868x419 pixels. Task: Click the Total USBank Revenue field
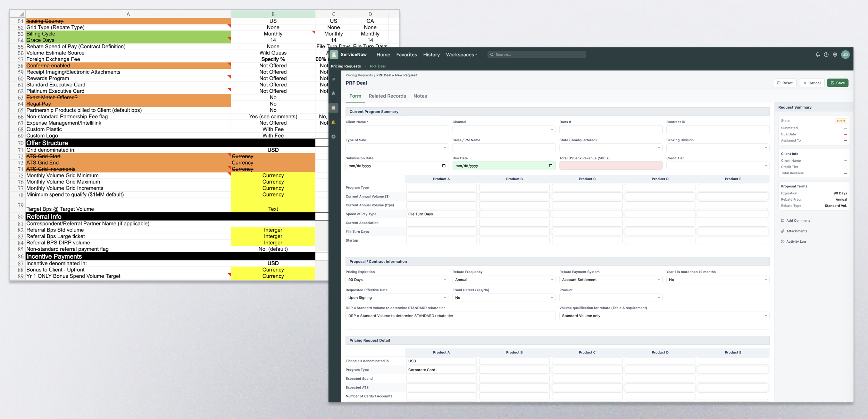[611, 166]
